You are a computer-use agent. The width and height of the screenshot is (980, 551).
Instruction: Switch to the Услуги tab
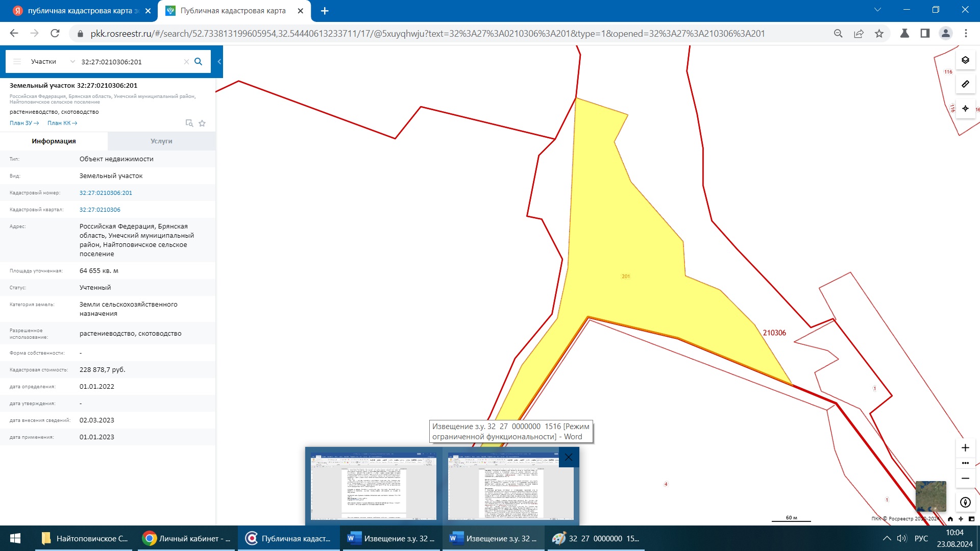tap(161, 141)
